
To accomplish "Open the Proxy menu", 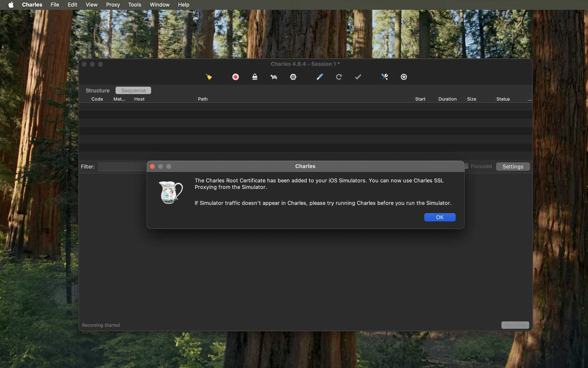I will [113, 5].
